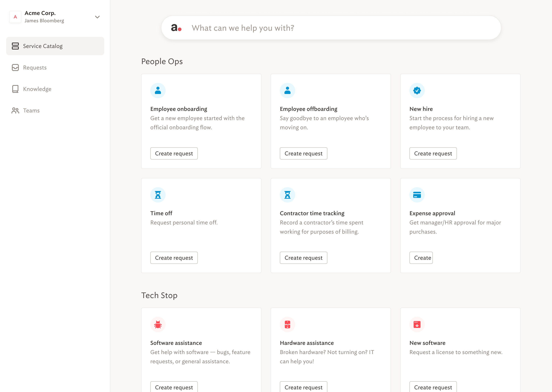This screenshot has width=552, height=392.
Task: Click the Hardware assistance broken device icon
Action: coord(287,324)
